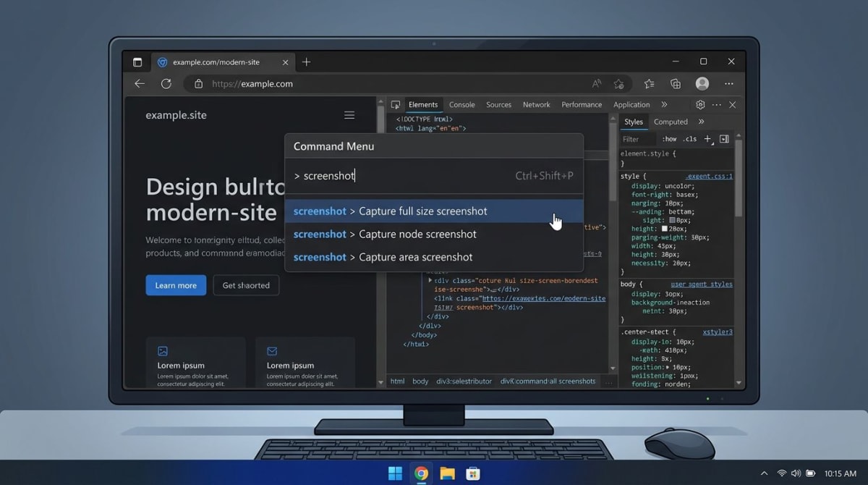868x485 pixels.
Task: Click the envelope icon on second card
Action: click(272, 351)
